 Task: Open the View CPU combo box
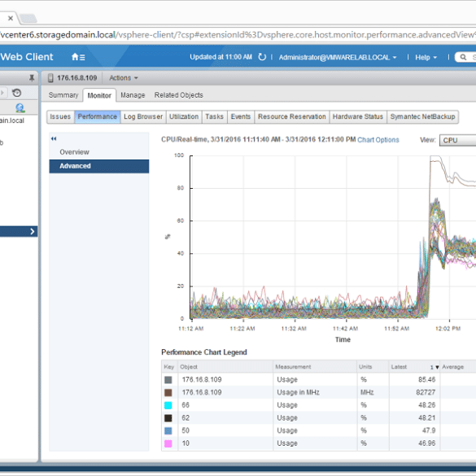(x=457, y=140)
